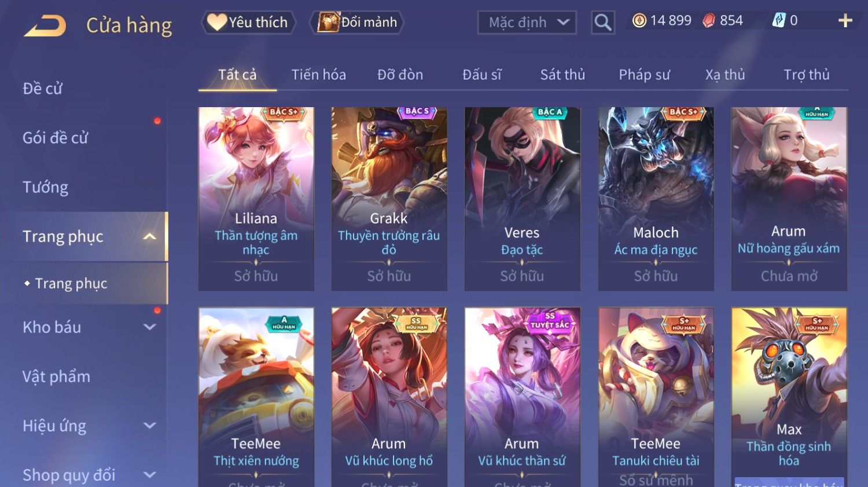Viewport: 868px width, 487px height.
Task: Collapse the Trang phục sidebar section
Action: (149, 236)
